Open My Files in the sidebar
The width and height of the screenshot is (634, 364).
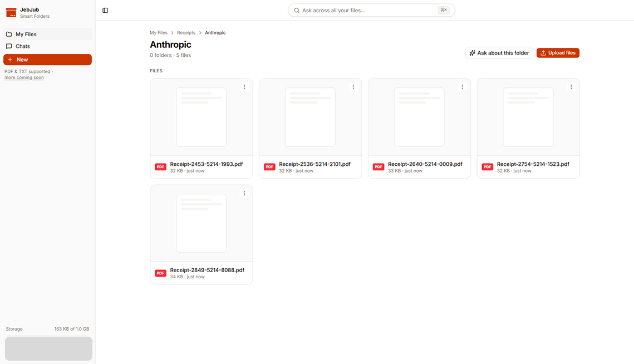[x=48, y=35]
